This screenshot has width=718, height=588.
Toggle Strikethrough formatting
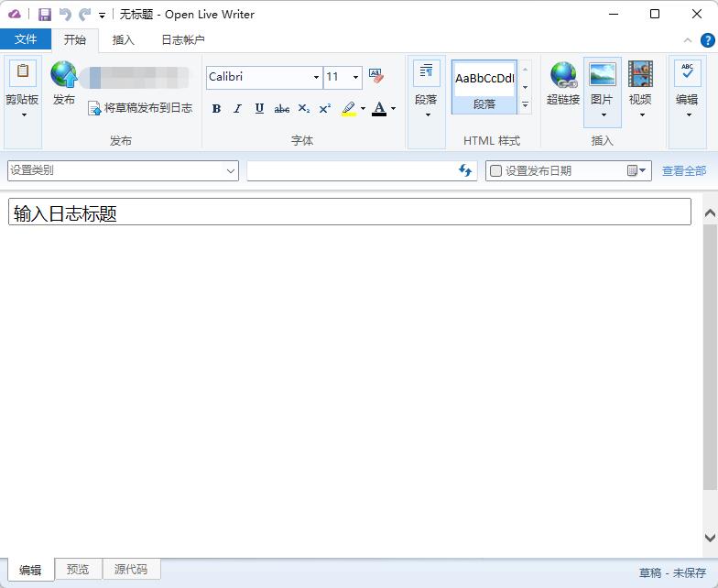(x=282, y=109)
